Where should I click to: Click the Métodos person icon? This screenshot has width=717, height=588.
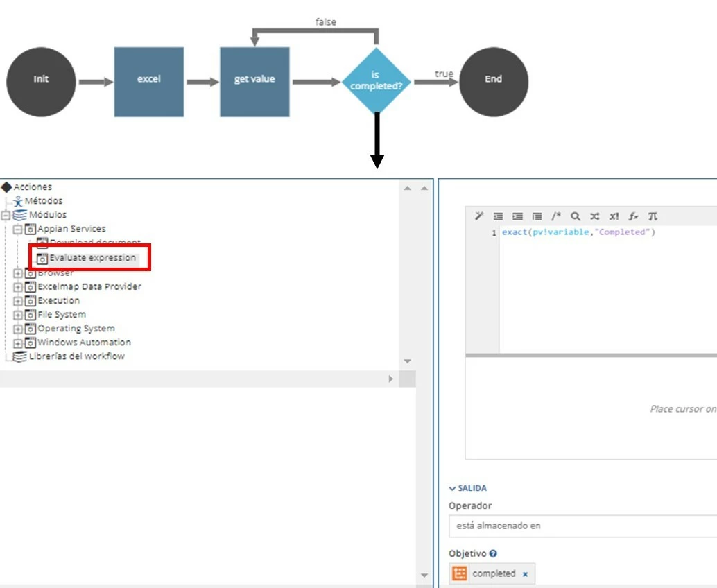tap(18, 201)
